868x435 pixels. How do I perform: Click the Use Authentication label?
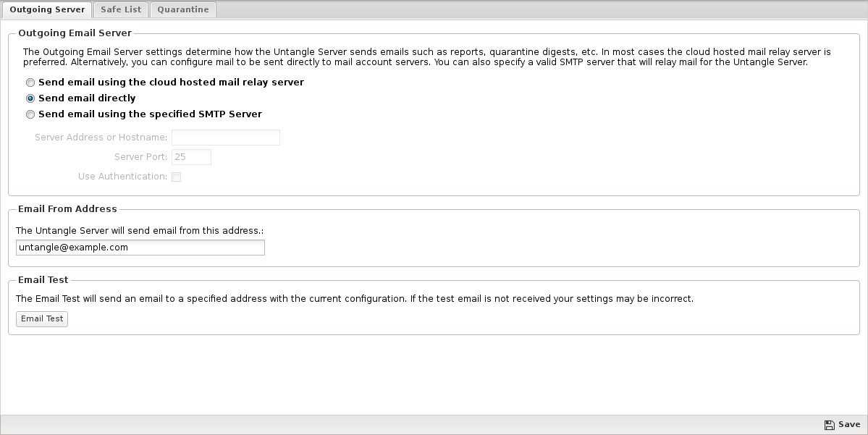(x=122, y=177)
